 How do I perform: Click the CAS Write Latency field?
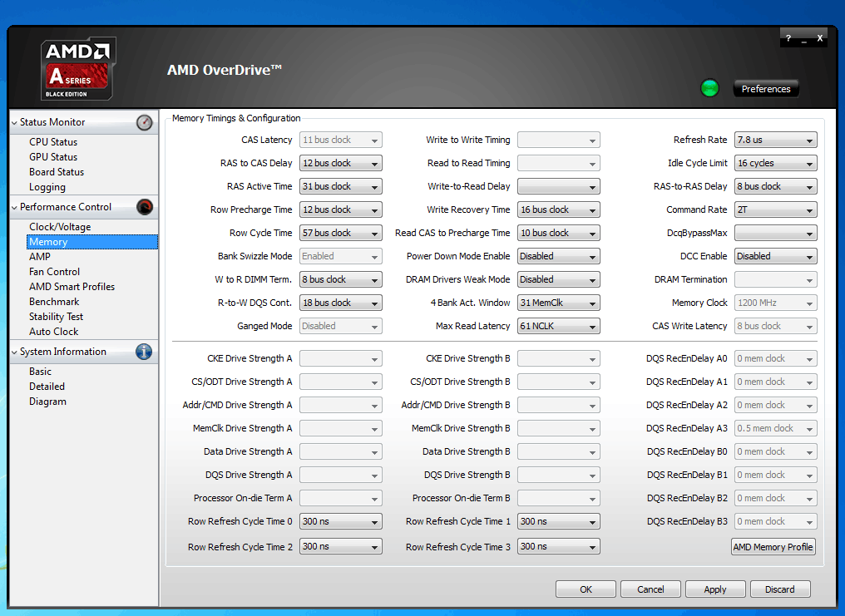click(x=775, y=326)
